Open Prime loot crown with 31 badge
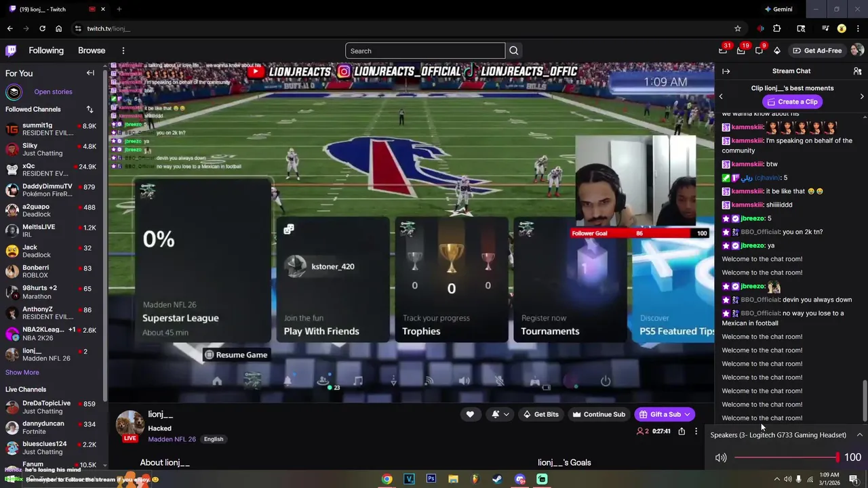Screen dimensions: 868x488 point(723,50)
